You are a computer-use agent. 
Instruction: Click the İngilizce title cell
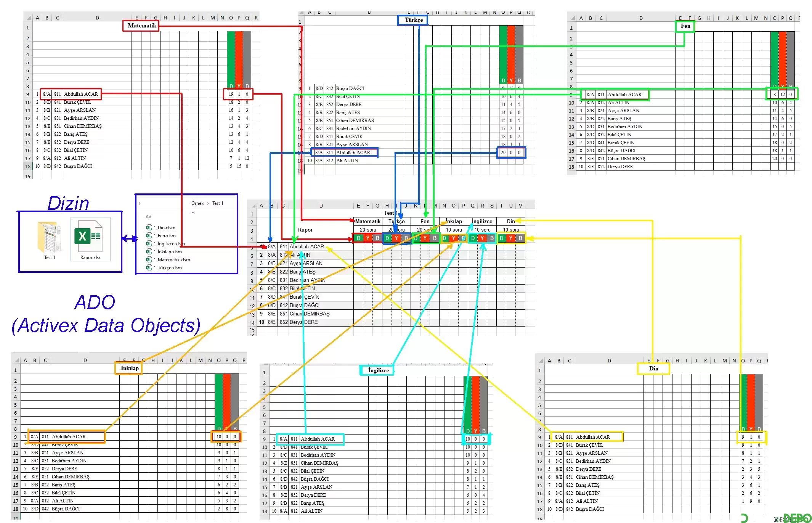378,370
